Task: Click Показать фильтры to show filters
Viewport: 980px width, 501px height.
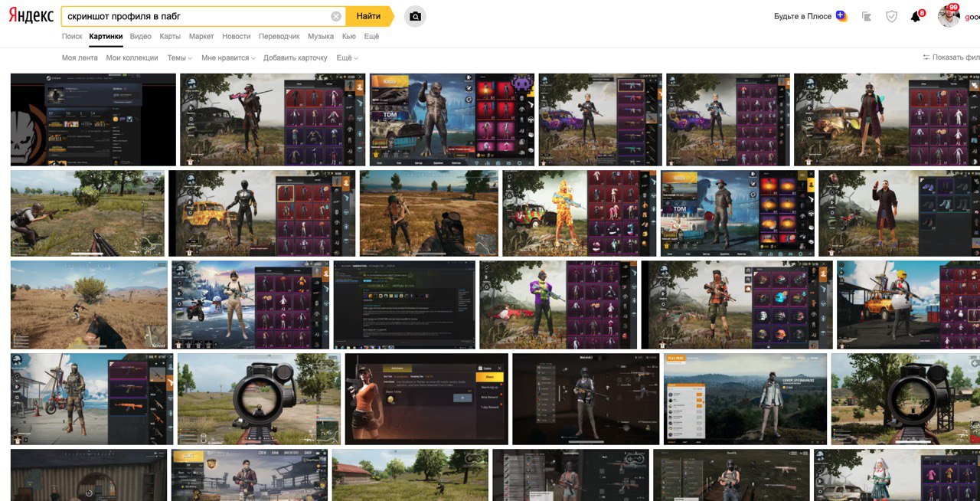Action: [951, 57]
